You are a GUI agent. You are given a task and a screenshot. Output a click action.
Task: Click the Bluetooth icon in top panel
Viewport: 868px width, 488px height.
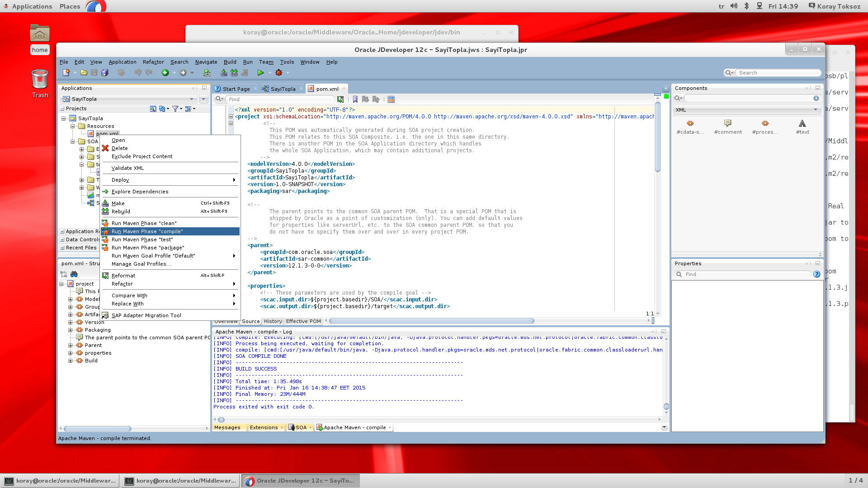746,6
